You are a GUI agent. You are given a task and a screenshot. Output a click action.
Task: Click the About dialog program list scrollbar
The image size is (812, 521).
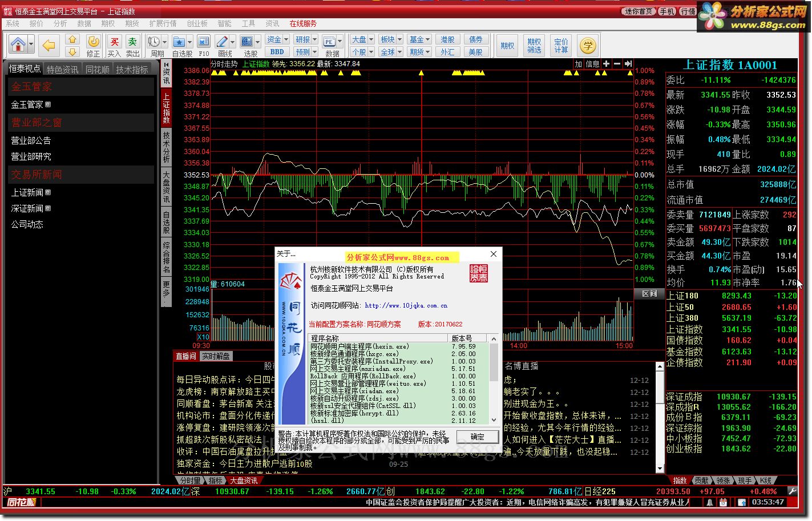point(494,379)
